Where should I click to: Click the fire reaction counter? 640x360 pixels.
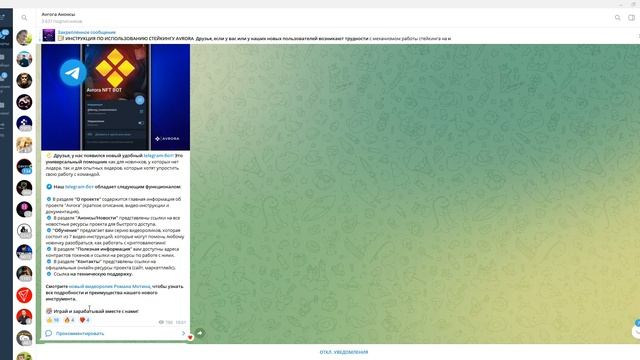[x=69, y=320]
